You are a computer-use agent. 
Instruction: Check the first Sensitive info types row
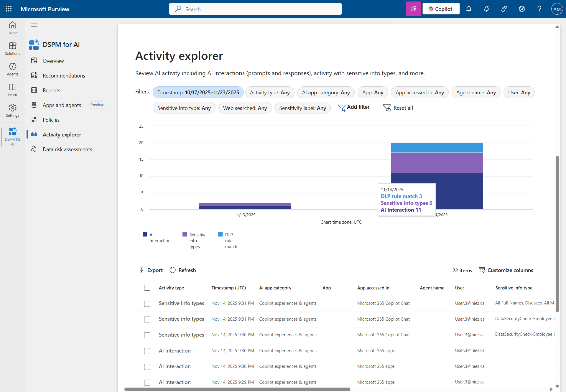coord(147,304)
